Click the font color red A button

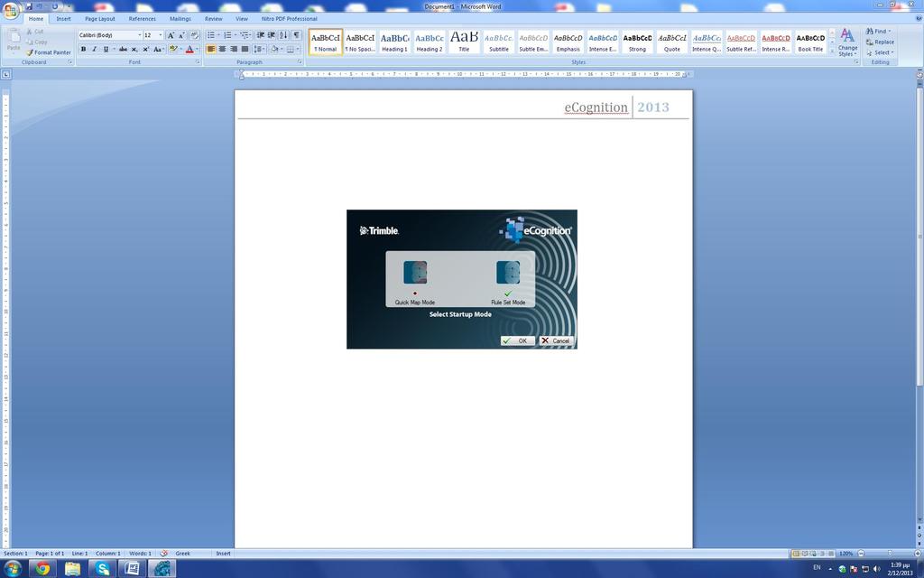click(189, 50)
